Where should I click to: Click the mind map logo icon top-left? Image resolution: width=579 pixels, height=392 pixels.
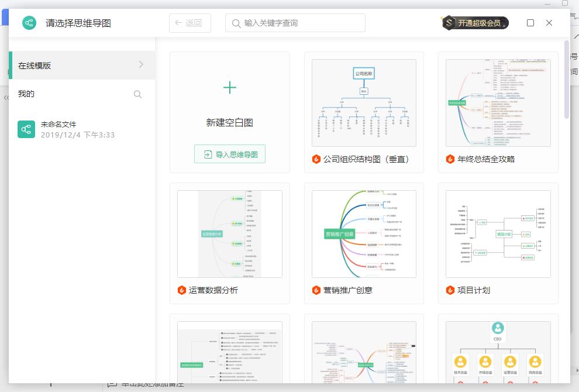(x=29, y=23)
